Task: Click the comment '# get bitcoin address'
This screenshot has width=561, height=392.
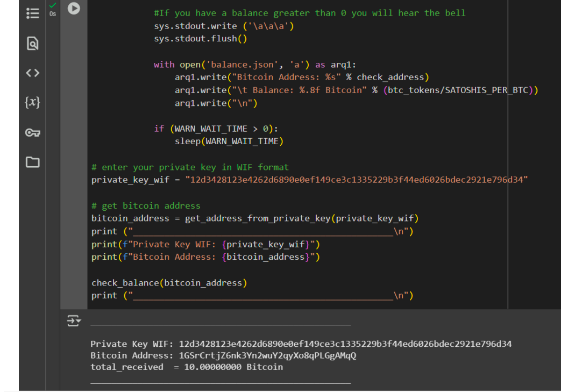Action: coord(146,205)
